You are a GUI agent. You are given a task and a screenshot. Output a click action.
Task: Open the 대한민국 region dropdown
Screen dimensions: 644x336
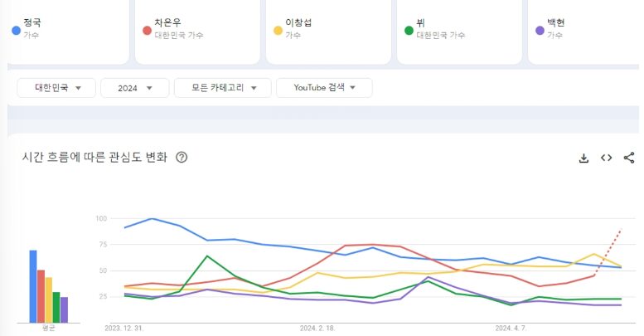coord(56,87)
